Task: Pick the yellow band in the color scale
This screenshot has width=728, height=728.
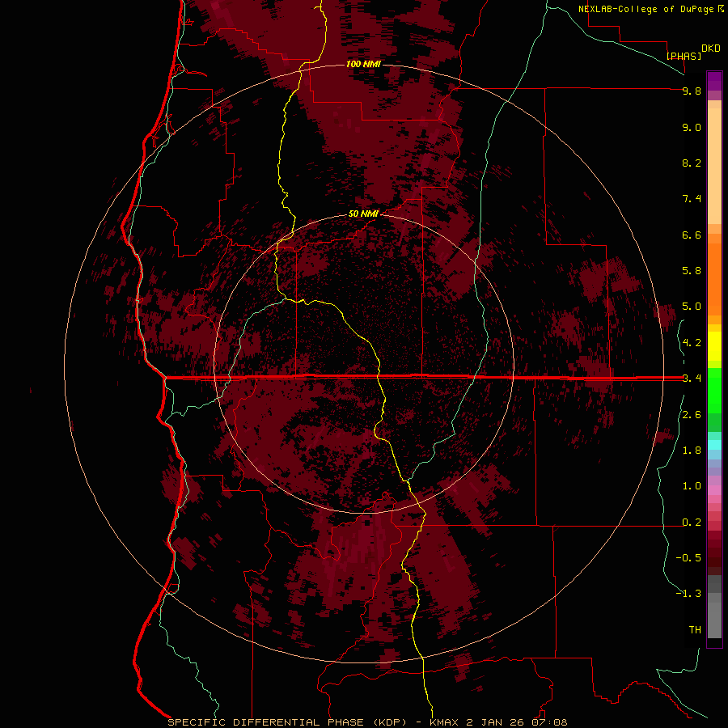Action: click(x=714, y=346)
